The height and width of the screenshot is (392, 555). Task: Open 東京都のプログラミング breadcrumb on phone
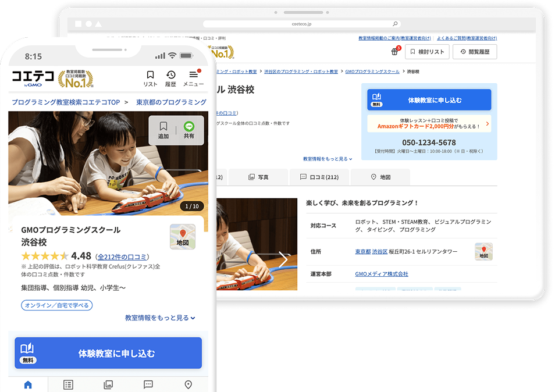[x=171, y=102]
